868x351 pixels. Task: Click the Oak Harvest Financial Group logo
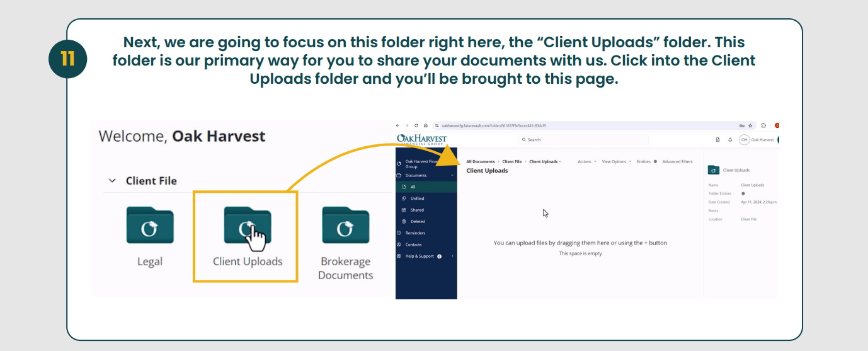421,139
